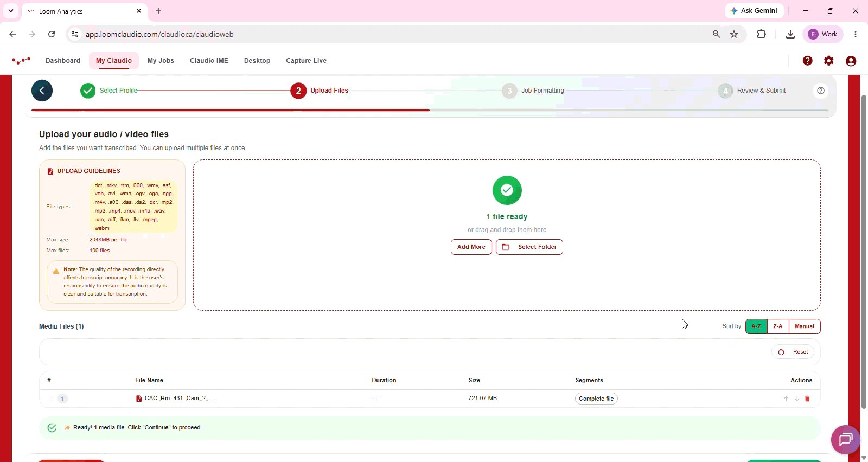
Task: Open a new browser tab
Action: tap(158, 11)
